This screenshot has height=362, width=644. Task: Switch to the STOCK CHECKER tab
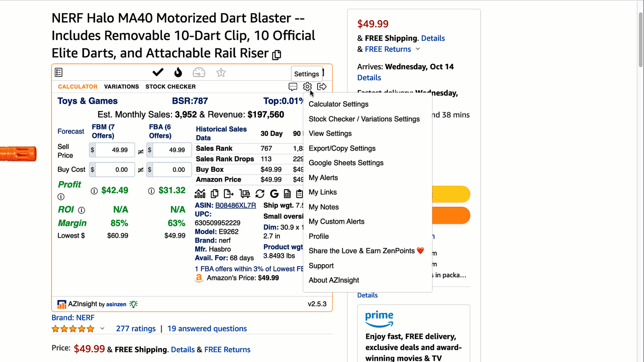[x=170, y=86]
